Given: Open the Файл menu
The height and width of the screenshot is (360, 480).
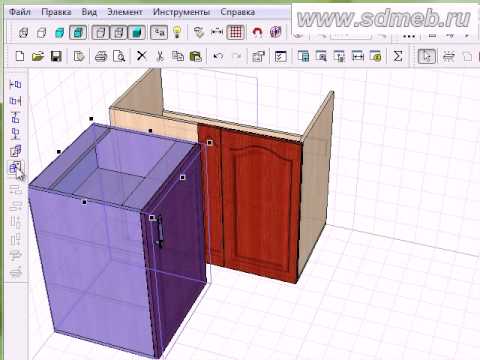Looking at the screenshot, I should [x=20, y=12].
